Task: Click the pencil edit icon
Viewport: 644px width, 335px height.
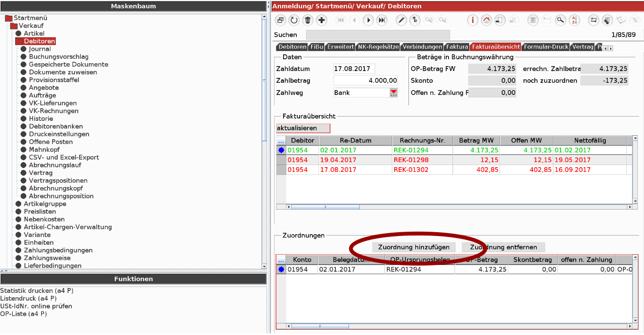Action: coord(401,20)
